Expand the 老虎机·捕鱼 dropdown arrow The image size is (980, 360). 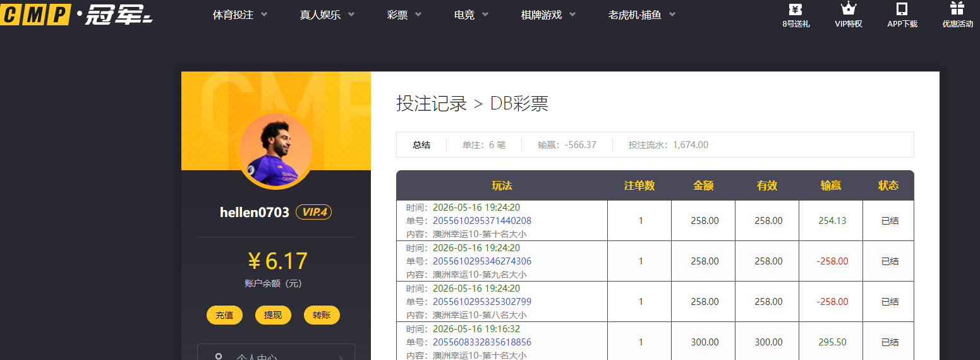coord(672,15)
